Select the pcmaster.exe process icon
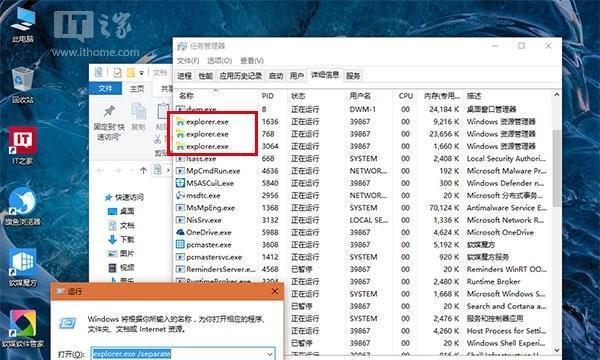The width and height of the screenshot is (600, 360). tap(180, 244)
